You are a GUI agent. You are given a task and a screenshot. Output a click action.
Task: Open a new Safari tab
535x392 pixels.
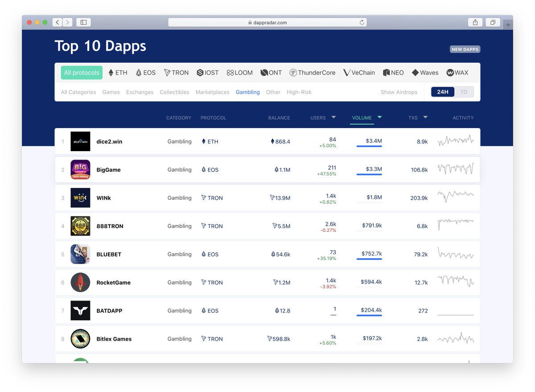click(508, 25)
